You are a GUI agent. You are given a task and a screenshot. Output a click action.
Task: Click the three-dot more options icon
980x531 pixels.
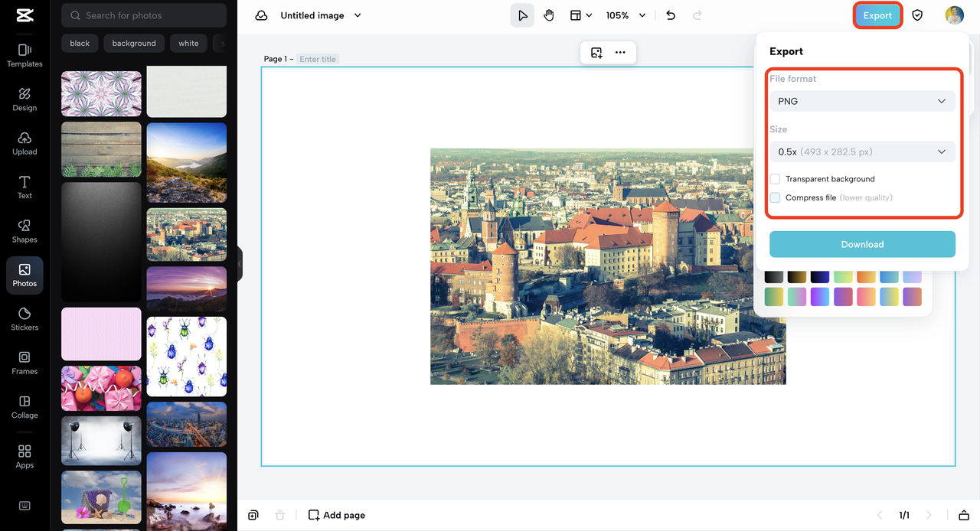click(620, 53)
